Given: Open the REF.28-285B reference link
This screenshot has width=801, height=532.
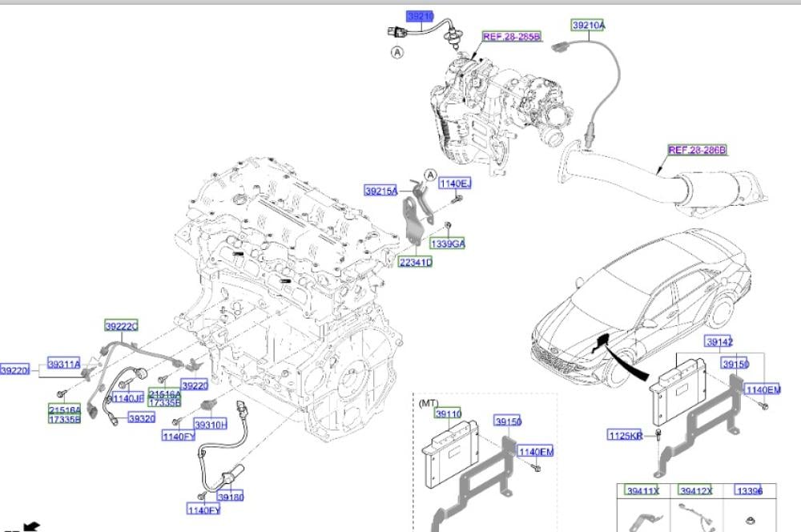Looking at the screenshot, I should point(511,37).
